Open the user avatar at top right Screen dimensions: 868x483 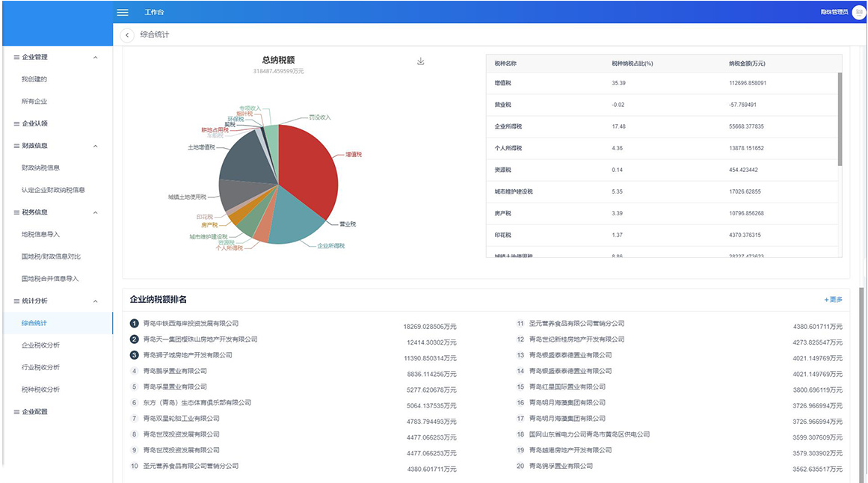[858, 13]
